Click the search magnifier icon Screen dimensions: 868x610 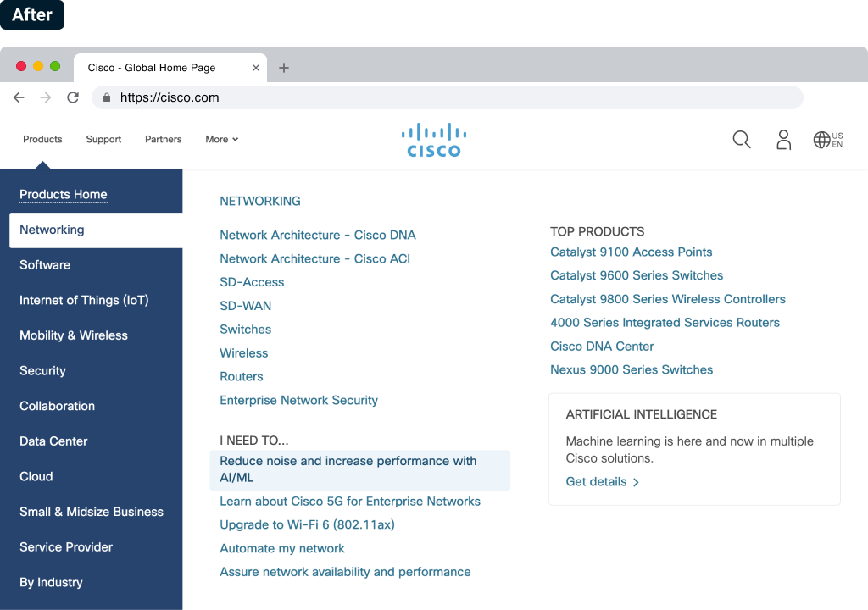tap(742, 140)
